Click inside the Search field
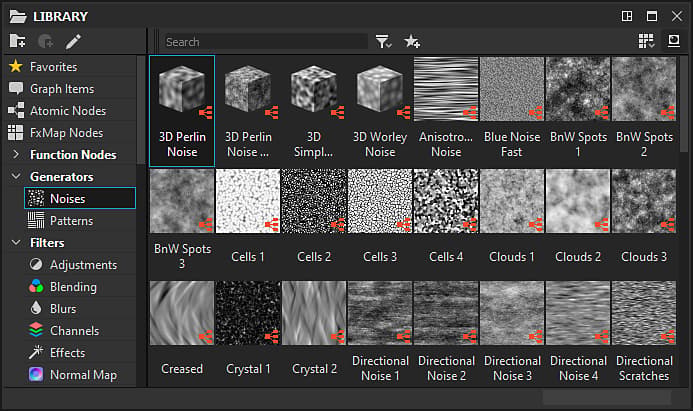This screenshot has height=411, width=693. click(264, 42)
